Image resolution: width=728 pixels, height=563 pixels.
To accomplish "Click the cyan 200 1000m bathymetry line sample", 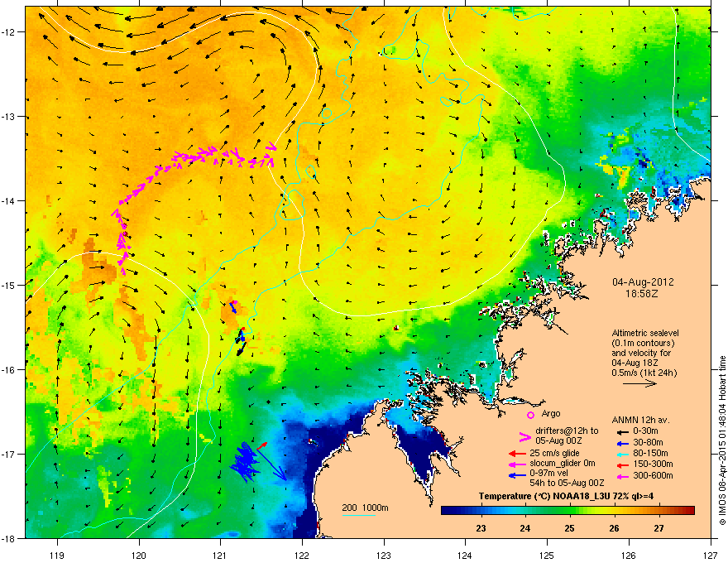I will 359,515.
